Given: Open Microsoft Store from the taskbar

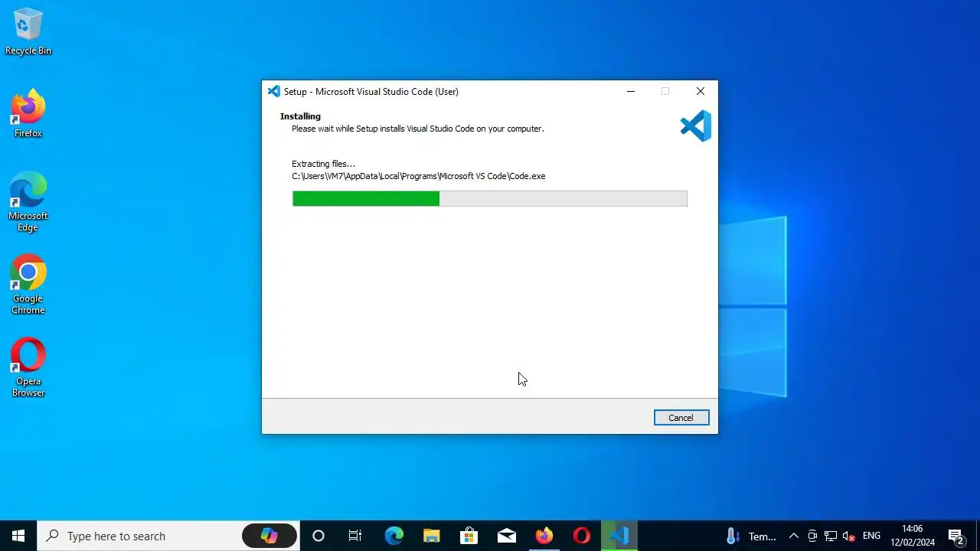Looking at the screenshot, I should (x=469, y=536).
